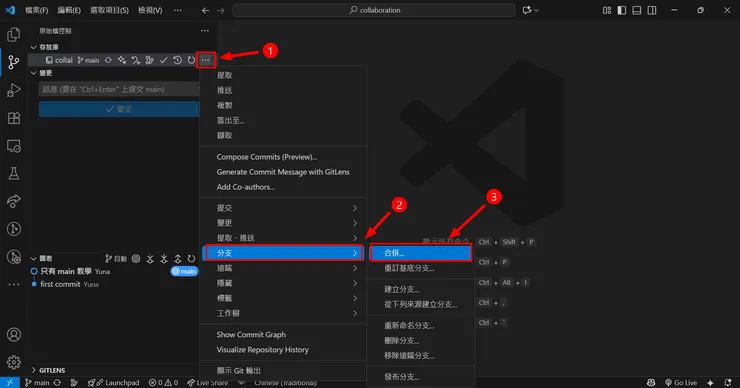740x388 pixels.
Task: Show additional activity bar views
Action: 14,284
